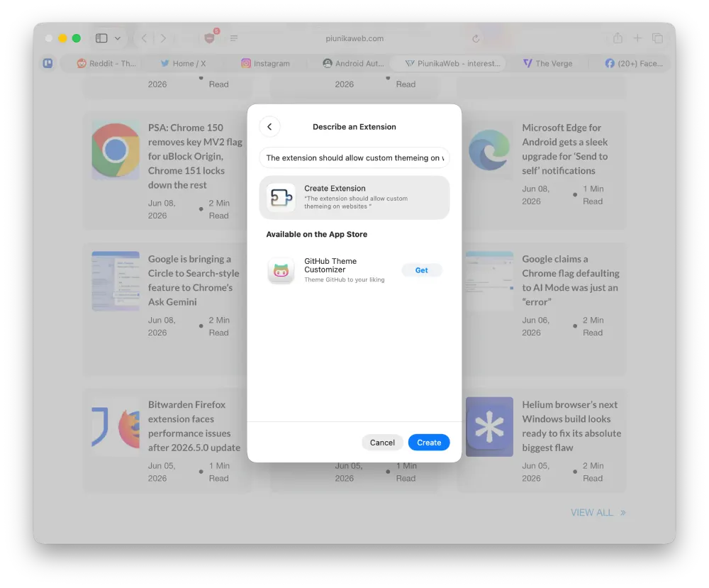
Task: Open Helium browser Windows build article
Action: click(x=571, y=426)
